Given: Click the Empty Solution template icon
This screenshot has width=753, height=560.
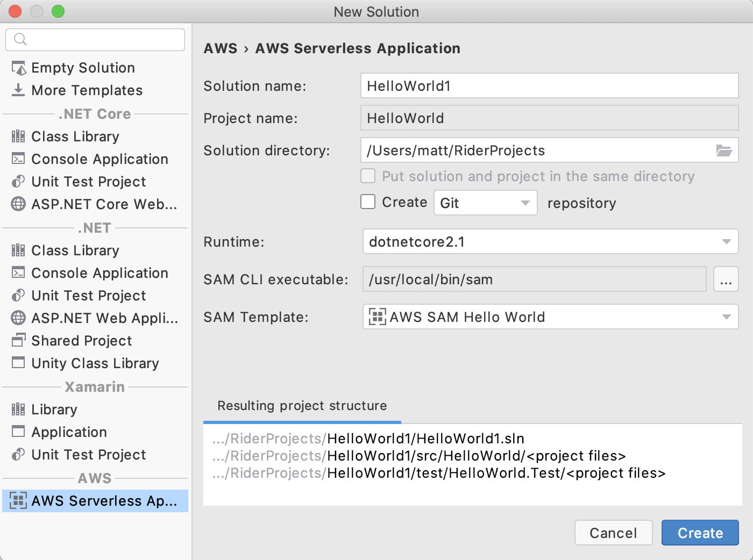Looking at the screenshot, I should 18,68.
